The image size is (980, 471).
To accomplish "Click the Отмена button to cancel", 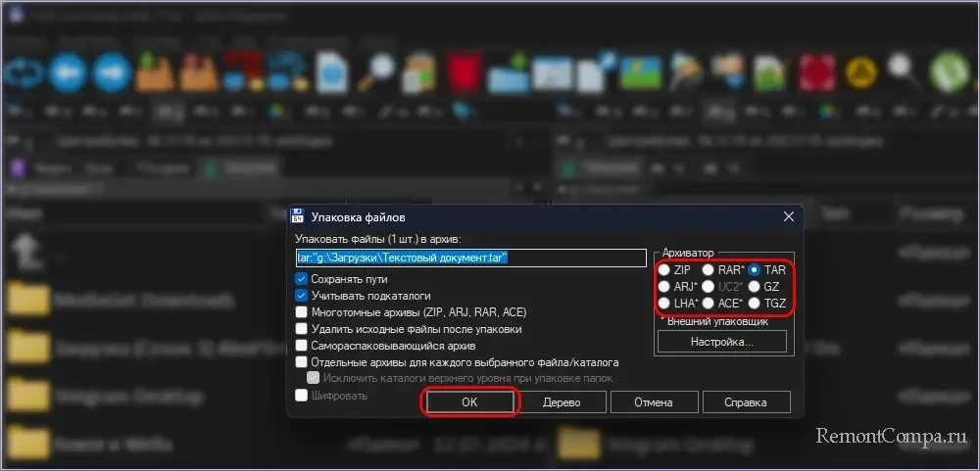I will pyautogui.click(x=652, y=402).
